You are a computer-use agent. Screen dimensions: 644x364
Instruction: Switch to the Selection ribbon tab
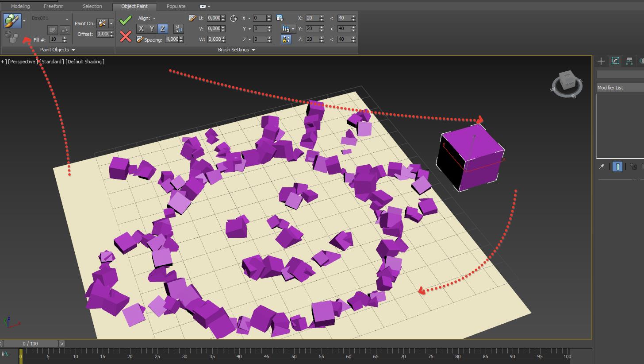92,6
